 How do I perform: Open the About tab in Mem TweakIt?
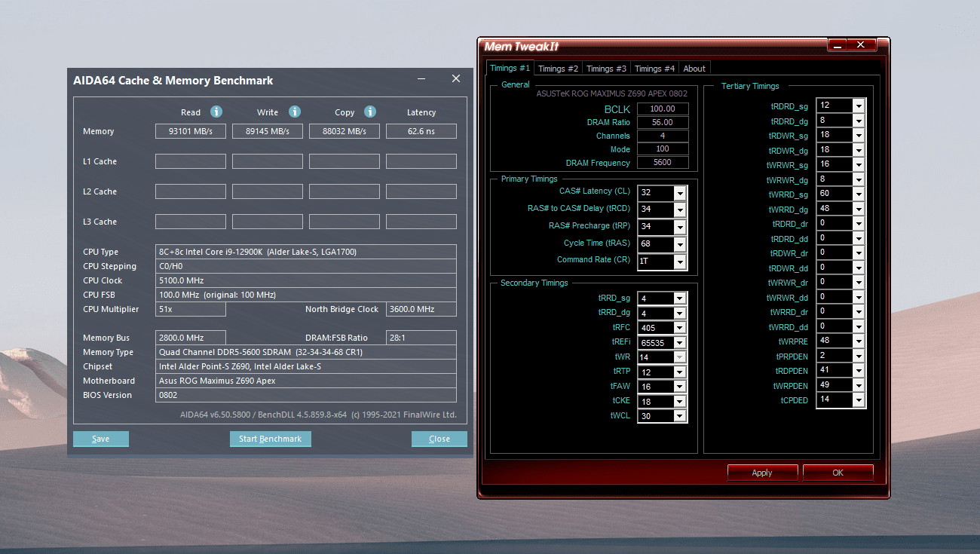(x=694, y=69)
